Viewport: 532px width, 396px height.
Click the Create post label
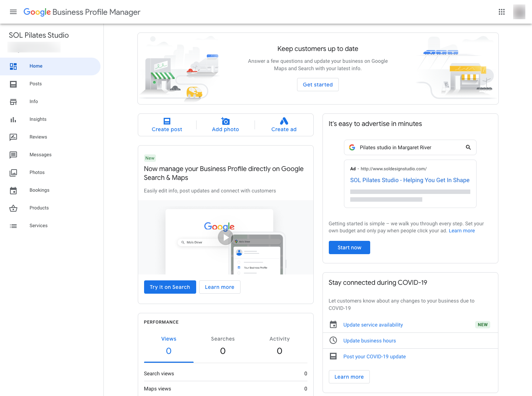coord(167,129)
